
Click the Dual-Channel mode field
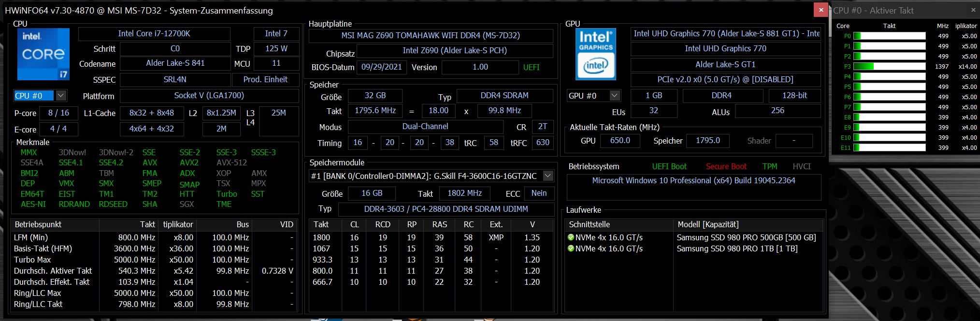tap(425, 127)
